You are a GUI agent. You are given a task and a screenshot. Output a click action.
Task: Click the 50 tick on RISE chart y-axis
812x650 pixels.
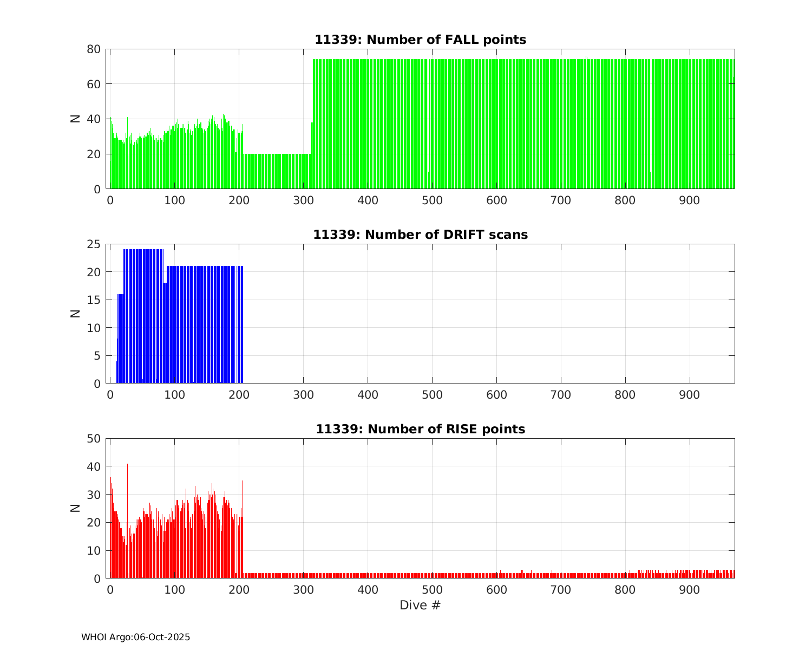pyautogui.click(x=94, y=439)
